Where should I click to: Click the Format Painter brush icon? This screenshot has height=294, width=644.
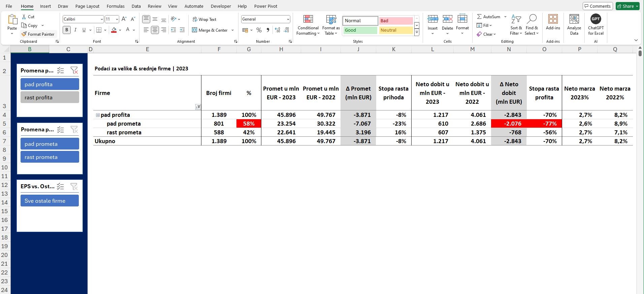click(x=24, y=34)
